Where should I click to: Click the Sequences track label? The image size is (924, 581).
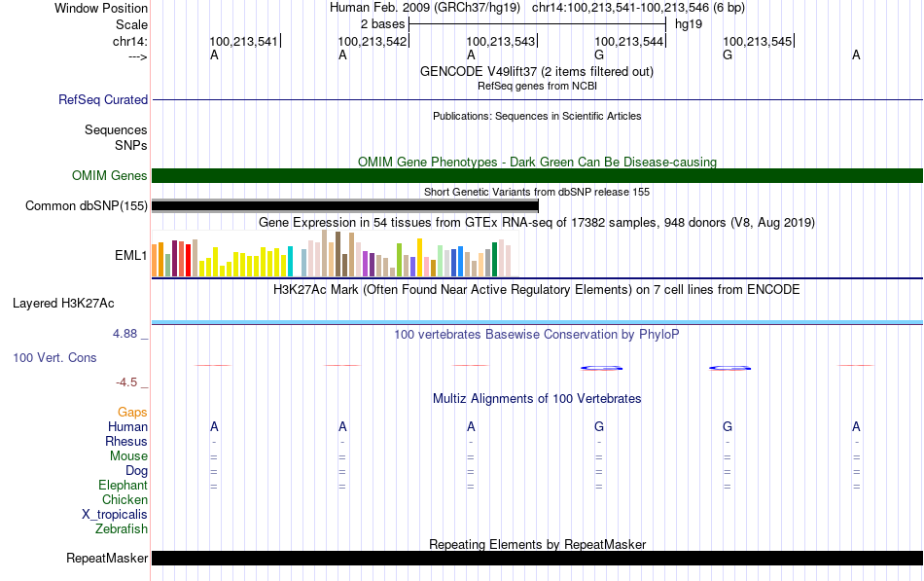coord(116,129)
